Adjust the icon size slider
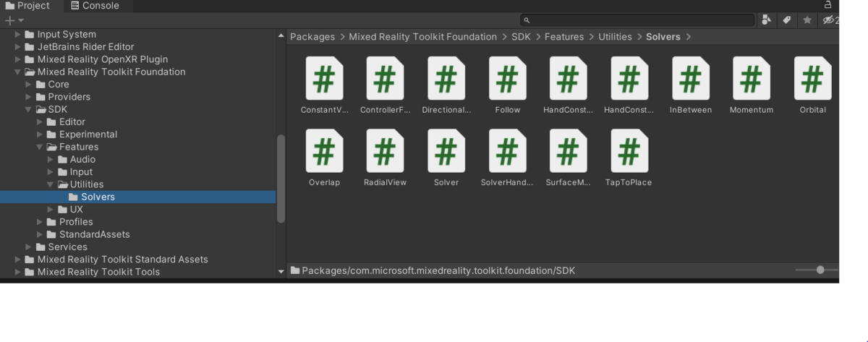 tap(820, 270)
